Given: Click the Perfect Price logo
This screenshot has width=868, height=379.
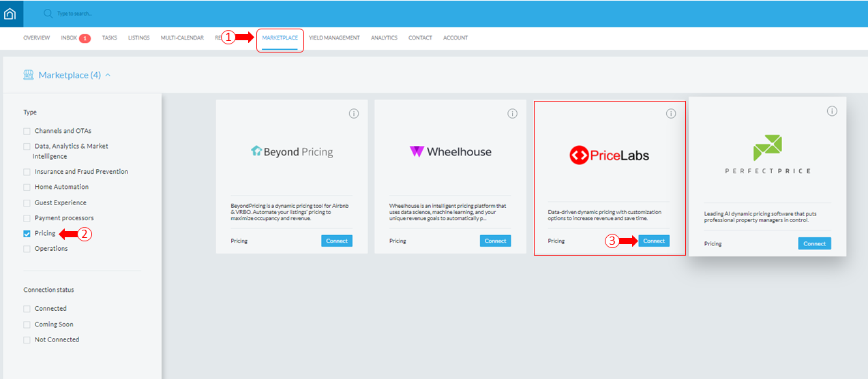Looking at the screenshot, I should click(x=767, y=154).
